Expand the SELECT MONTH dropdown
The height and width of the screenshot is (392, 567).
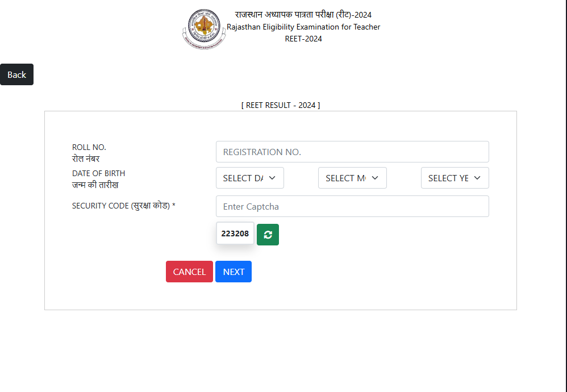[x=352, y=178]
